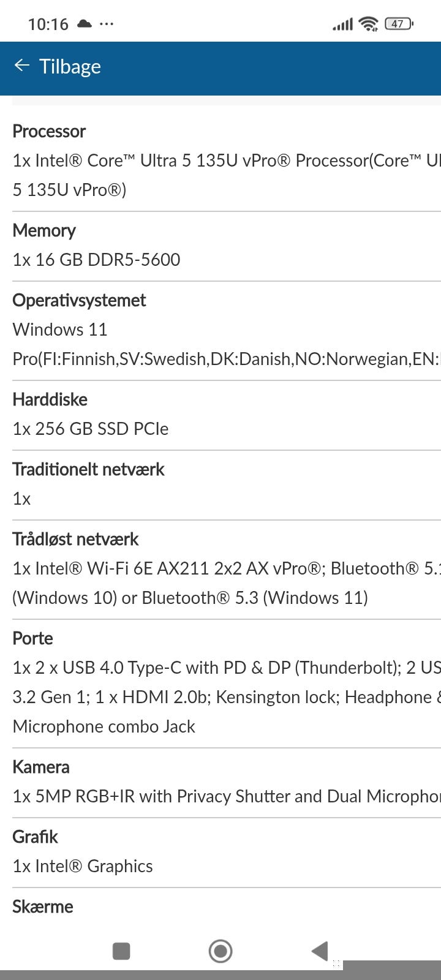441x980 pixels.
Task: Tap the Skærme section heading
Action: (43, 907)
